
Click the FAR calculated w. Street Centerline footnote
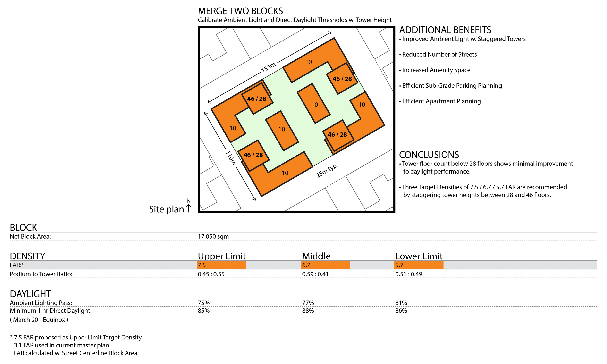pyautogui.click(x=76, y=353)
